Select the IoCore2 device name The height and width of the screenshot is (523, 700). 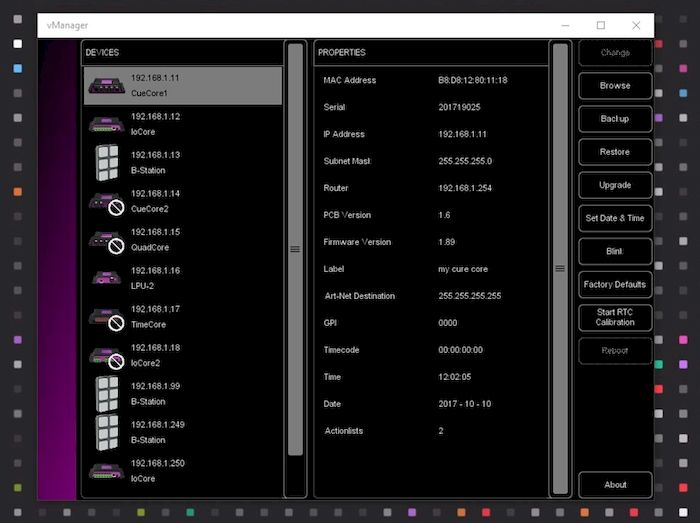click(145, 363)
